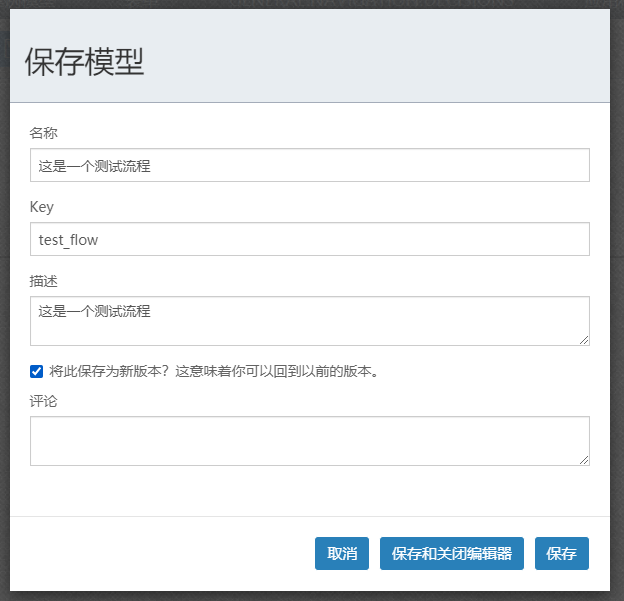
Task: Click the 评论 field label
Action: (x=44, y=401)
